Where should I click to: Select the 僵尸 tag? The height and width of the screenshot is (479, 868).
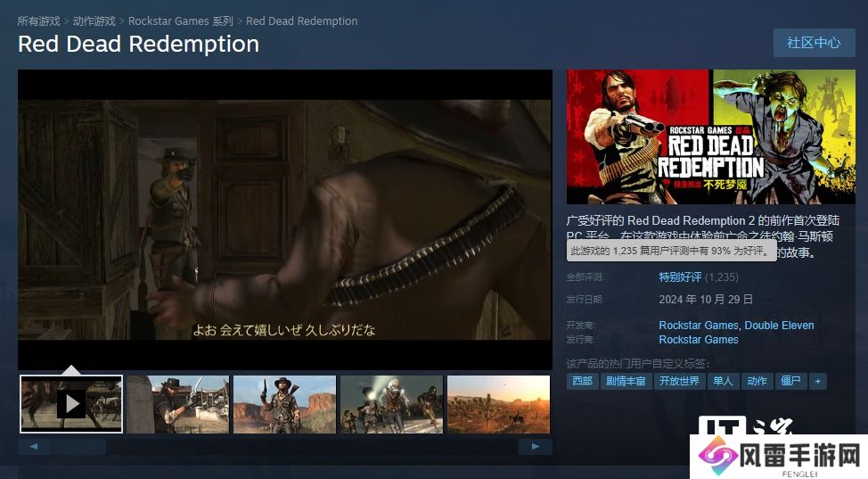point(790,381)
